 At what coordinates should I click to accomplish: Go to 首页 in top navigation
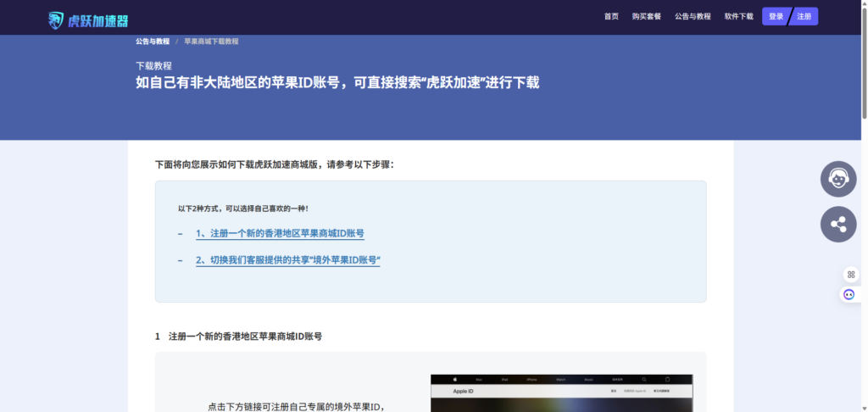pyautogui.click(x=611, y=17)
